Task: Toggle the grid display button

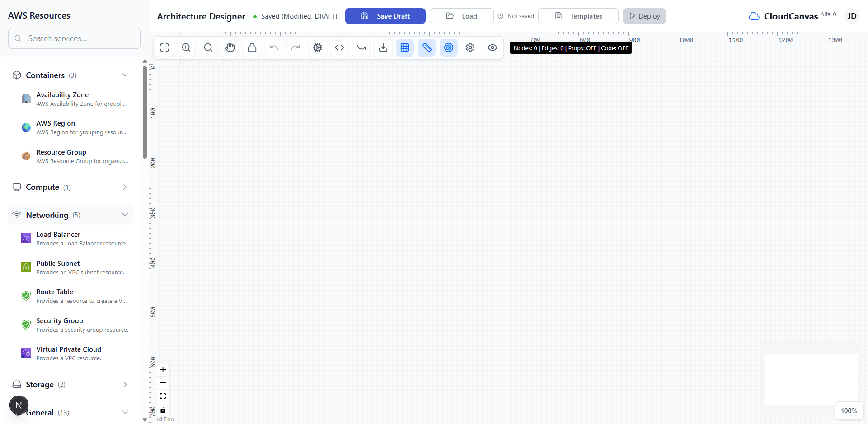Action: click(405, 48)
